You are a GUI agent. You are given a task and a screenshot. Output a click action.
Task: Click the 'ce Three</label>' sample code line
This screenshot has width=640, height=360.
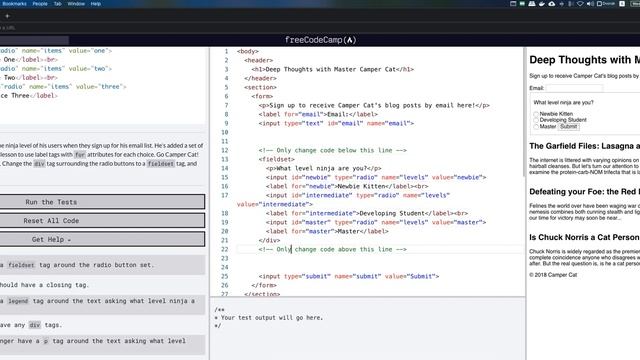[x=29, y=96]
